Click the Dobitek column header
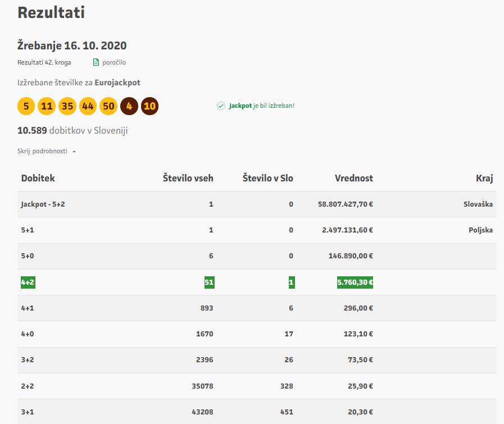Viewport: 504px width, 424px height. point(38,178)
